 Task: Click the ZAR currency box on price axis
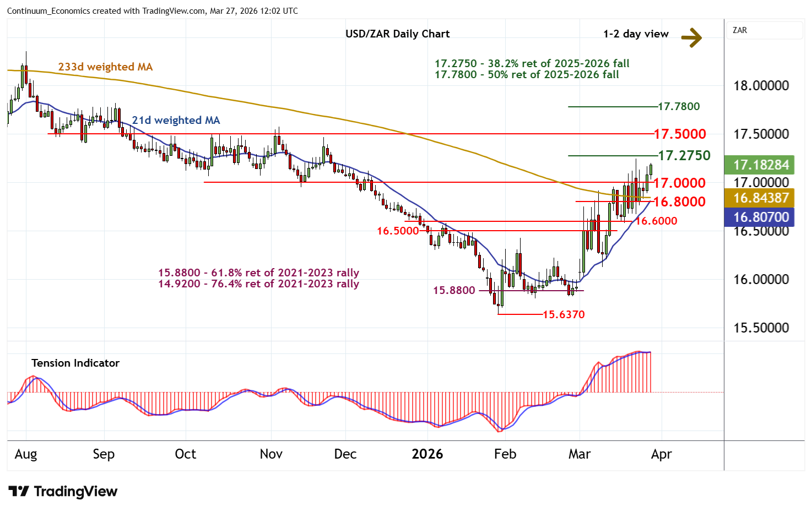click(x=764, y=30)
